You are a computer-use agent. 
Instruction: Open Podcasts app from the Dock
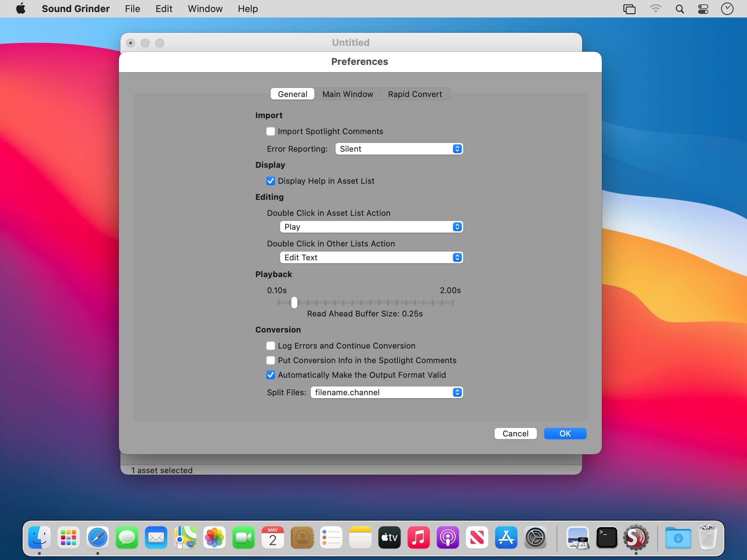click(x=448, y=537)
